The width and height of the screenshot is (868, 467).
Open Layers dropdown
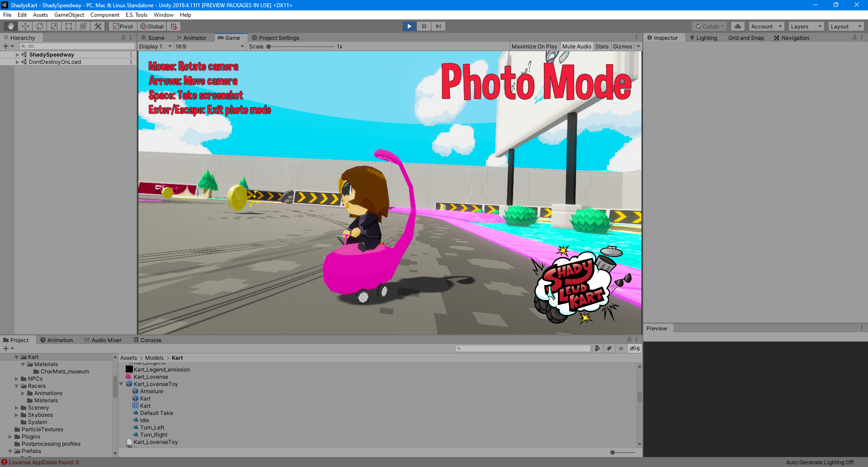click(x=807, y=26)
